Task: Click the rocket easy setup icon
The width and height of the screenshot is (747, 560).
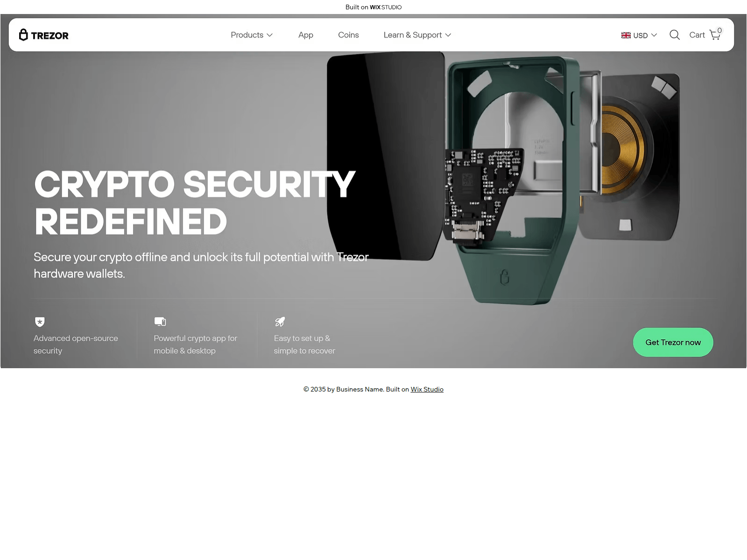Action: 280,322
